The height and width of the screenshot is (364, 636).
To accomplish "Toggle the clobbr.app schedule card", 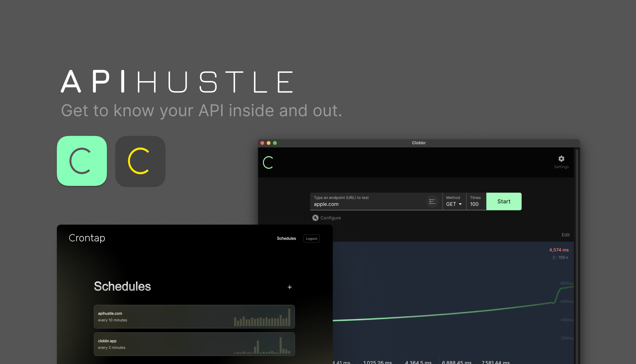I will click(194, 344).
